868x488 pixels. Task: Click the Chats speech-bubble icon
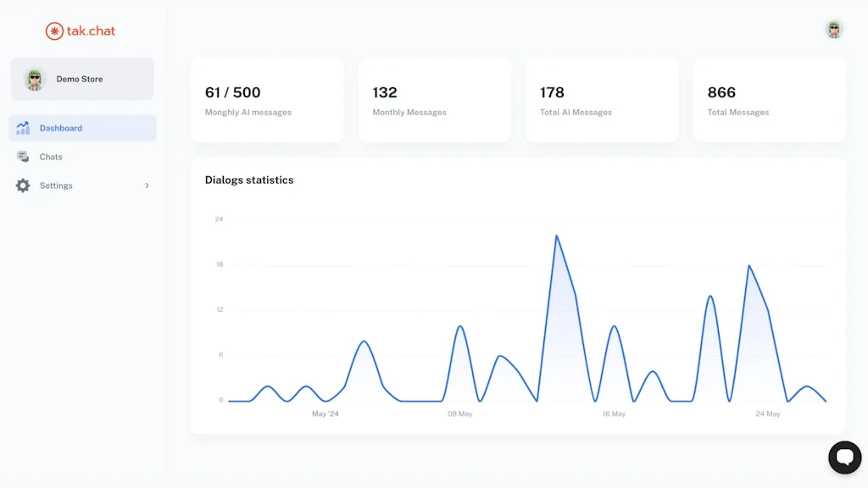[x=22, y=157]
